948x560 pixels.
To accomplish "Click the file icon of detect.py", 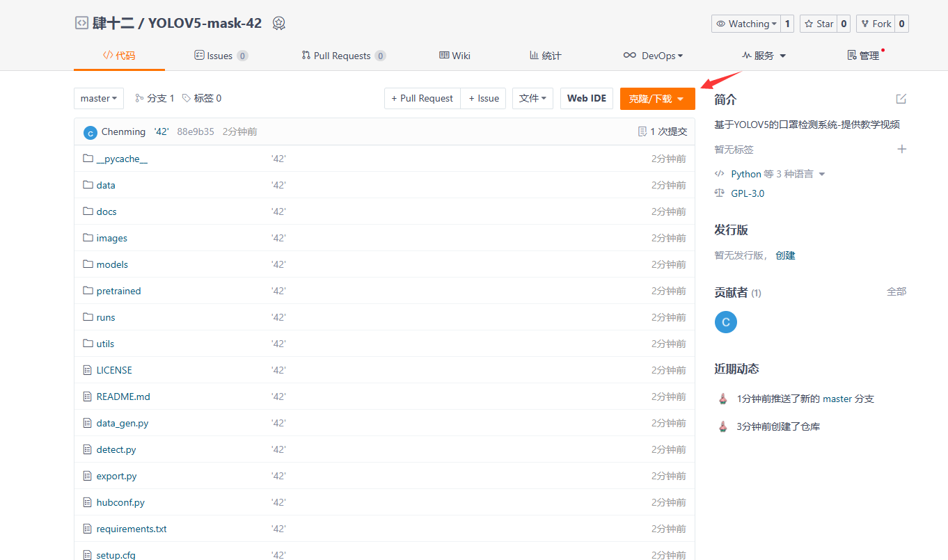I will coord(88,449).
